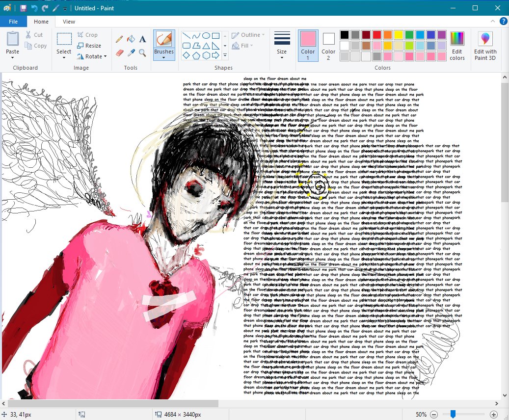Screen dimensions: 509x420
Task: Choose the Line shape
Action: pyautogui.click(x=187, y=36)
